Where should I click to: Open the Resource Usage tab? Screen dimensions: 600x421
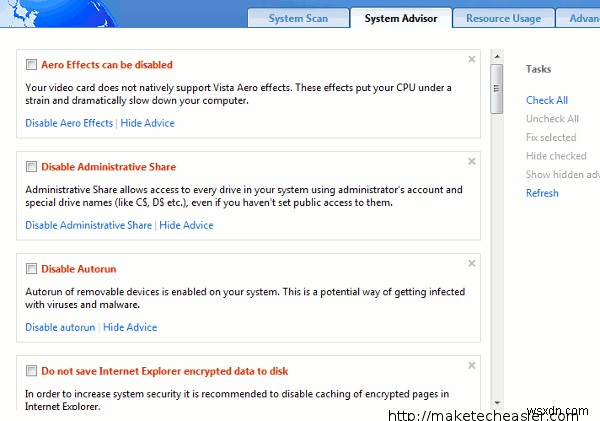click(x=503, y=18)
